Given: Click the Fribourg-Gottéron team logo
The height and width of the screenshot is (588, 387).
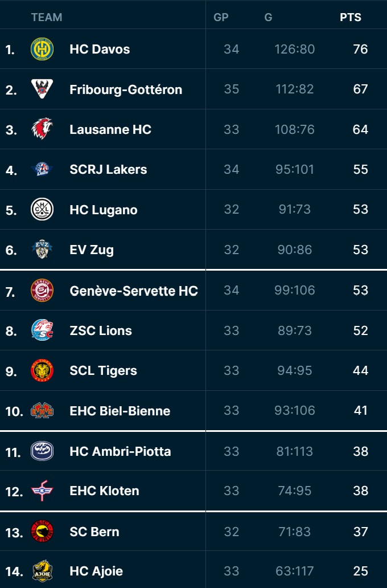Looking at the screenshot, I should coord(42,89).
